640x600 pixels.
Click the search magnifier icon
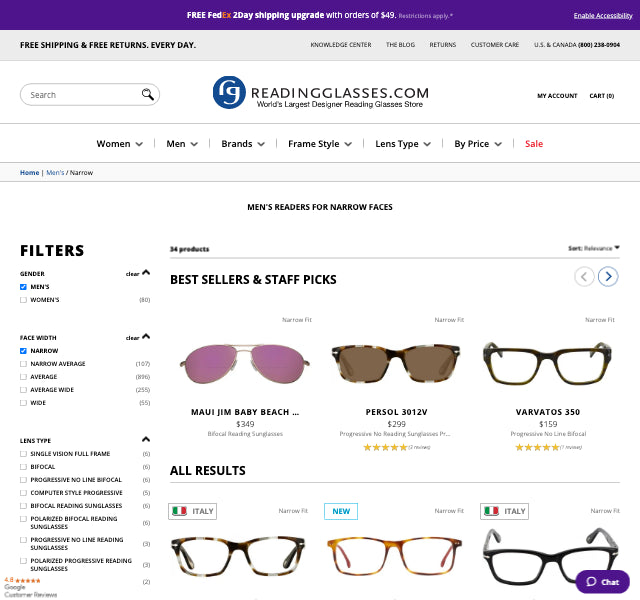tap(147, 94)
